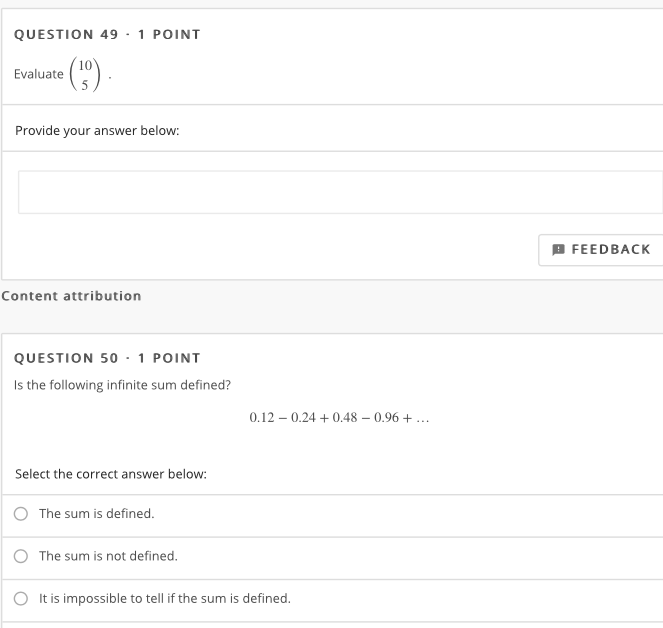
Task: Click the "Provide your answer below:" prompt
Action: [97, 131]
